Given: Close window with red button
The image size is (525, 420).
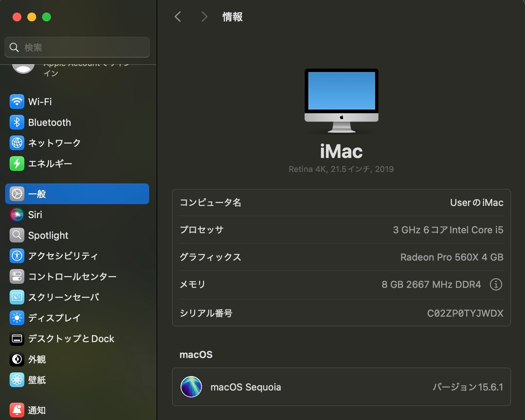Looking at the screenshot, I should (17, 17).
